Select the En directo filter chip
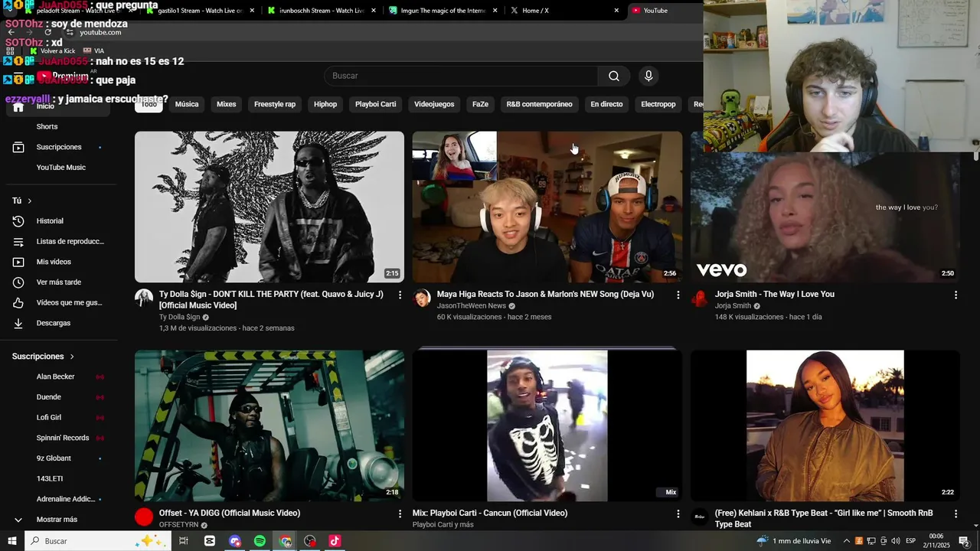980x551 pixels. pyautogui.click(x=606, y=104)
